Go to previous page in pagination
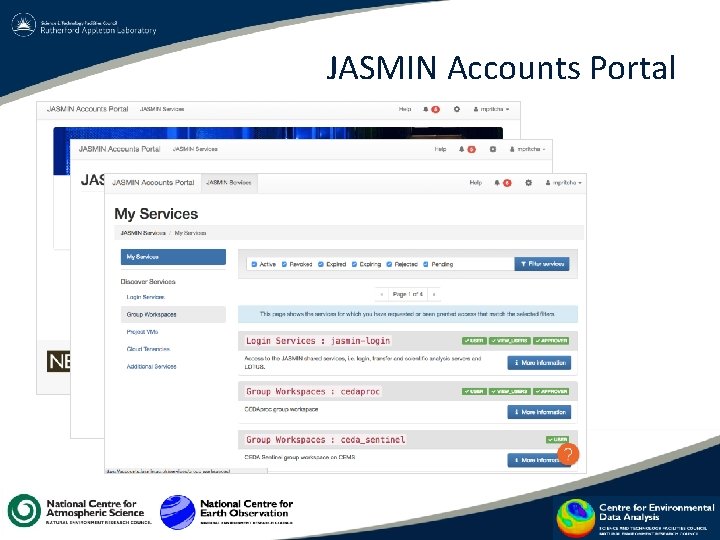720x540 pixels. pos(382,294)
